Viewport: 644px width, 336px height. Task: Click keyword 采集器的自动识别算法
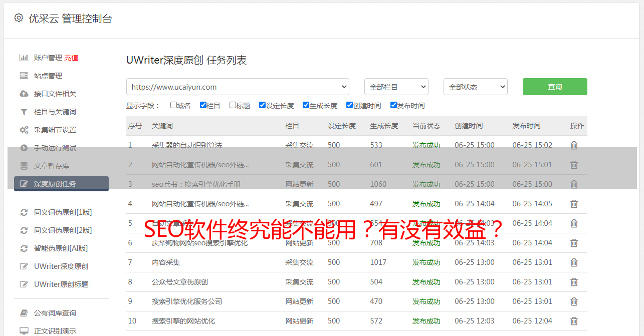pos(187,145)
